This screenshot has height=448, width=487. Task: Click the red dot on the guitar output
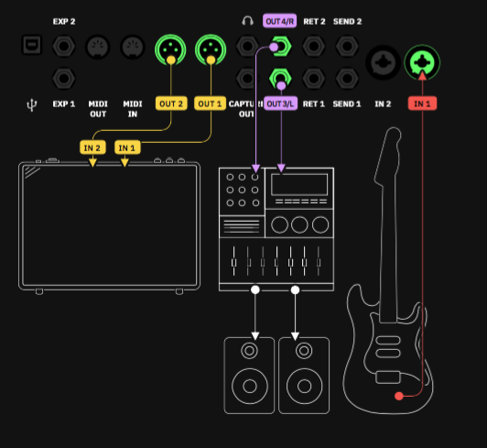click(399, 396)
